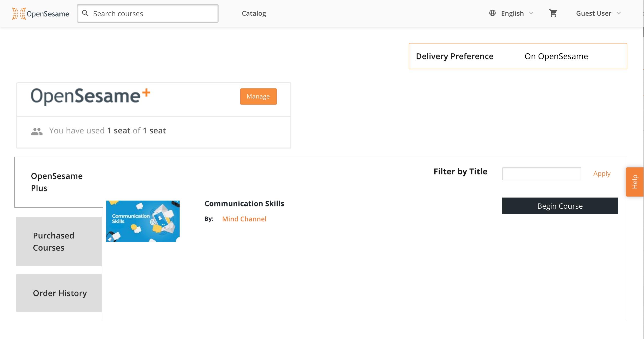
Task: Click the seats people icon
Action: tap(37, 131)
